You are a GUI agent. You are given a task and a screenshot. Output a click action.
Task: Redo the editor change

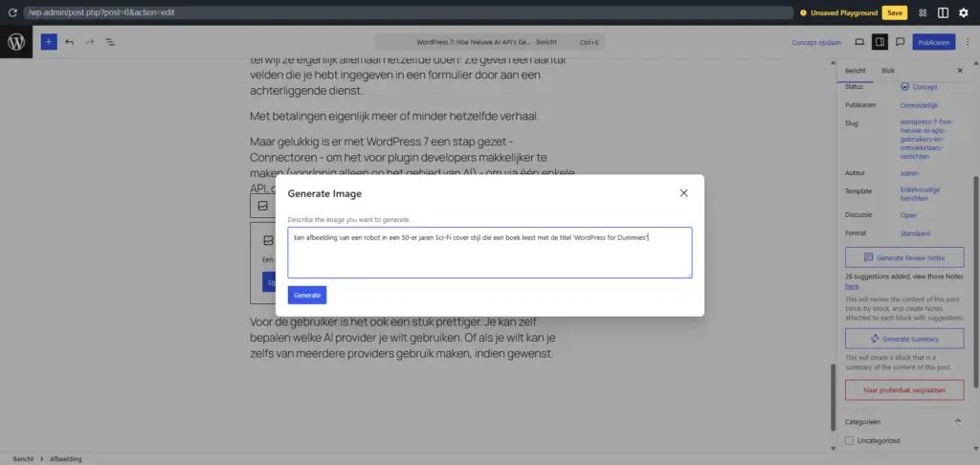point(89,42)
